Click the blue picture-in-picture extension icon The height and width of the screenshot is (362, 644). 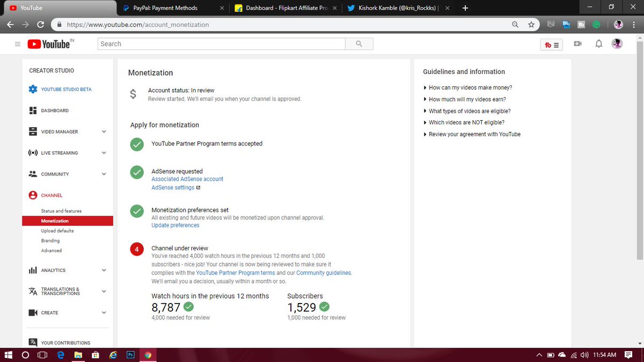pyautogui.click(x=566, y=25)
